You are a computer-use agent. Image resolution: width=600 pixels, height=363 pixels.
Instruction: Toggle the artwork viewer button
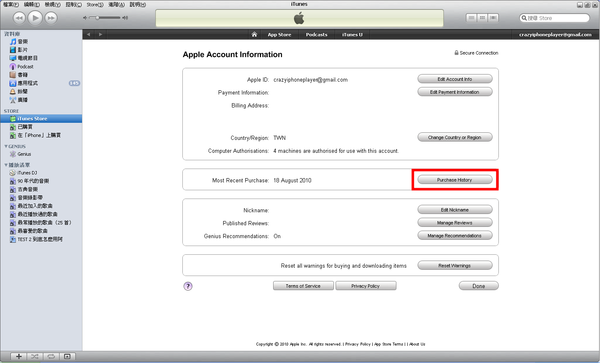[67, 356]
